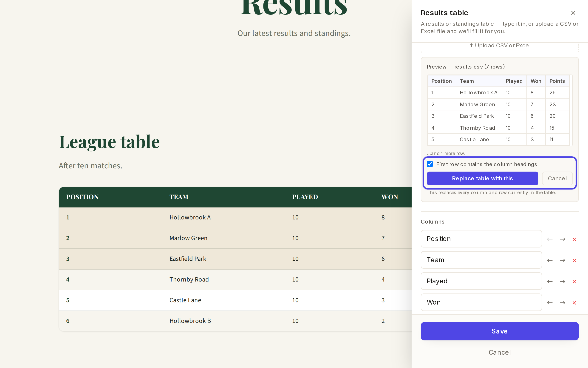
Task: Edit the Position column name field
Action: [481, 239]
